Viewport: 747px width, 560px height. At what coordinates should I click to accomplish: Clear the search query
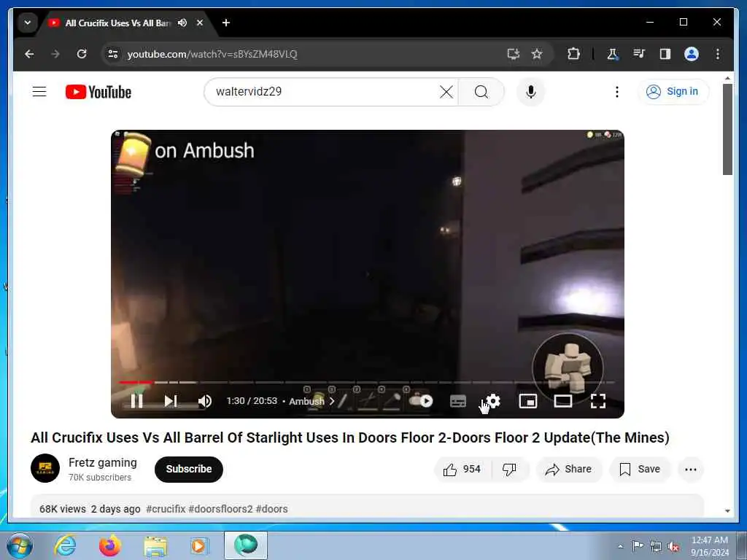point(446,91)
